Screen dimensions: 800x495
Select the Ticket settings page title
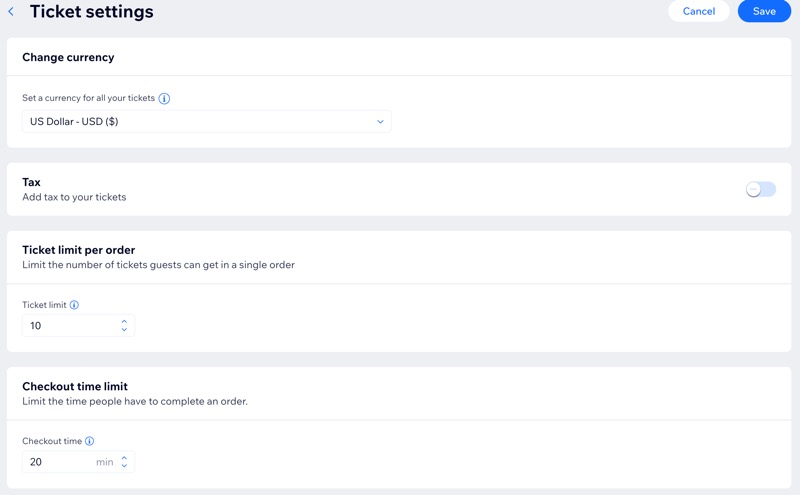coord(92,11)
